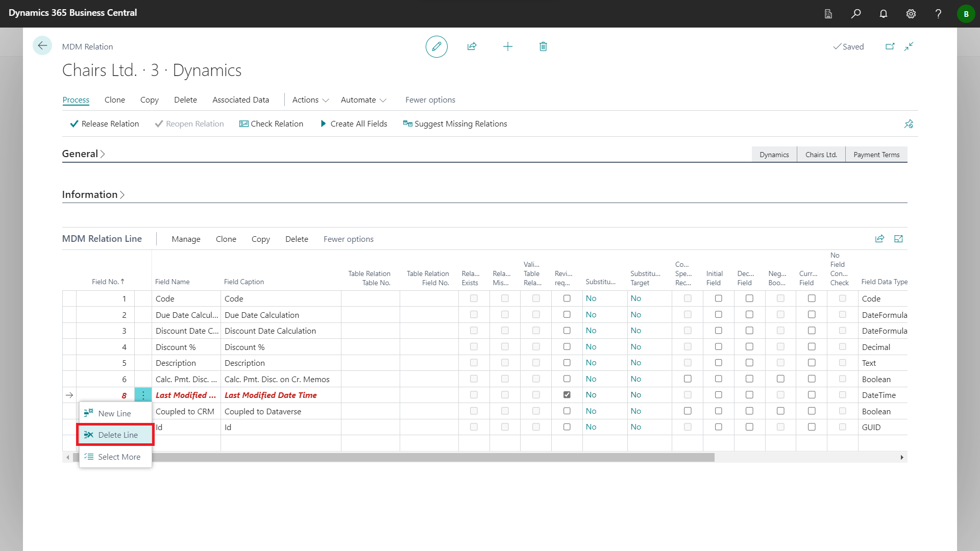
Task: Toggle Review required for Code row
Action: pyautogui.click(x=567, y=298)
